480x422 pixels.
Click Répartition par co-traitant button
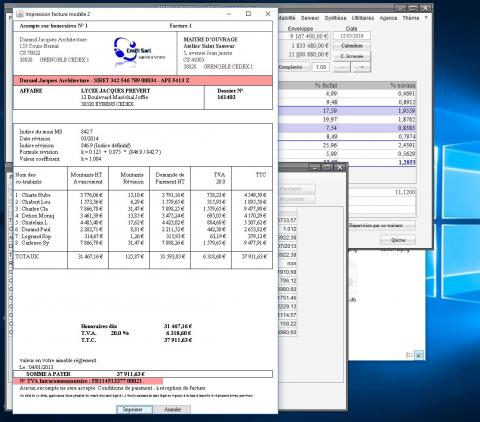point(382,226)
